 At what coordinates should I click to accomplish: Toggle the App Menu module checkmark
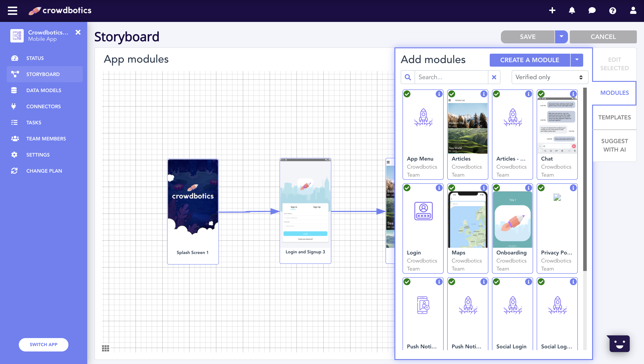[407, 94]
